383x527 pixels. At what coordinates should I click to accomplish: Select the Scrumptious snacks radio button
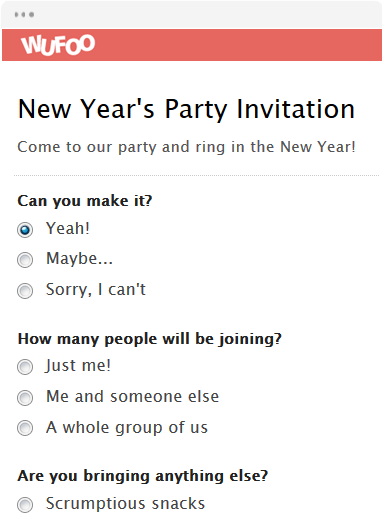(25, 505)
